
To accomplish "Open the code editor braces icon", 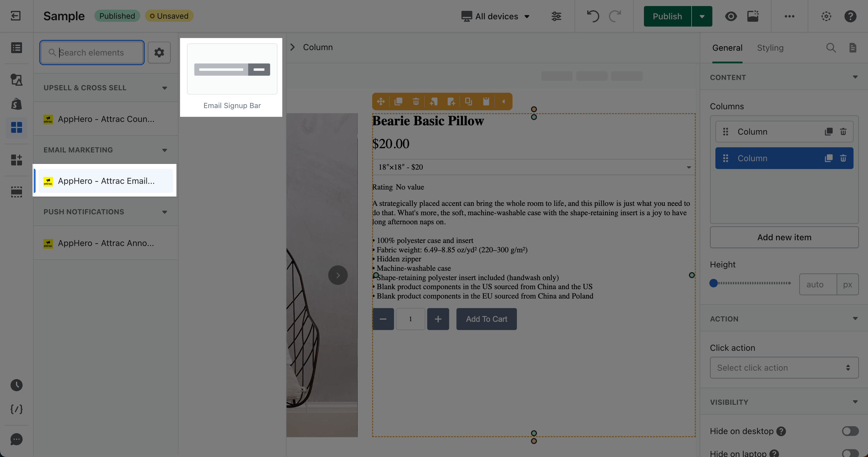I will tap(16, 409).
